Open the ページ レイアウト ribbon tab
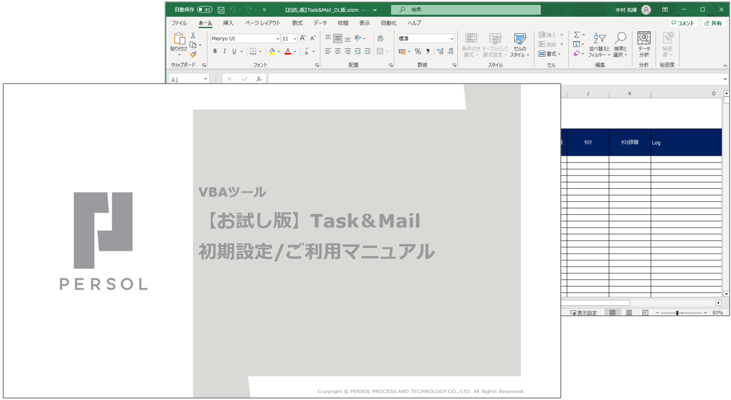The width and height of the screenshot is (731, 400). 262,23
